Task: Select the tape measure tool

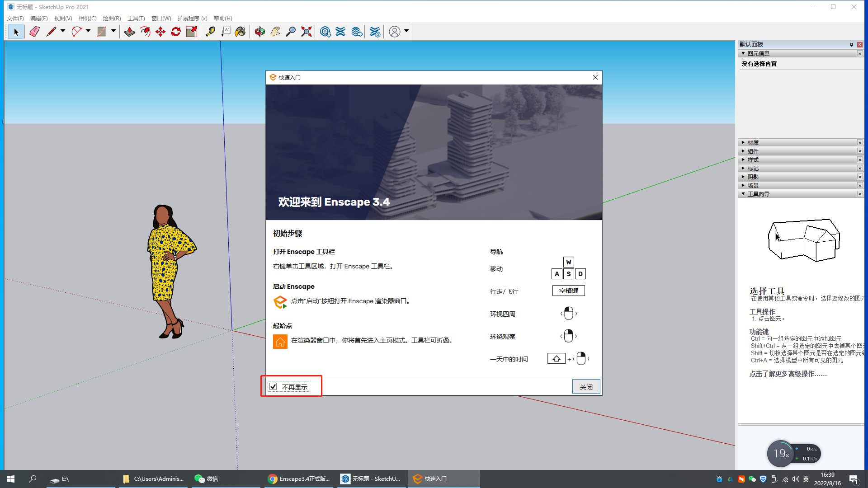Action: (212, 31)
